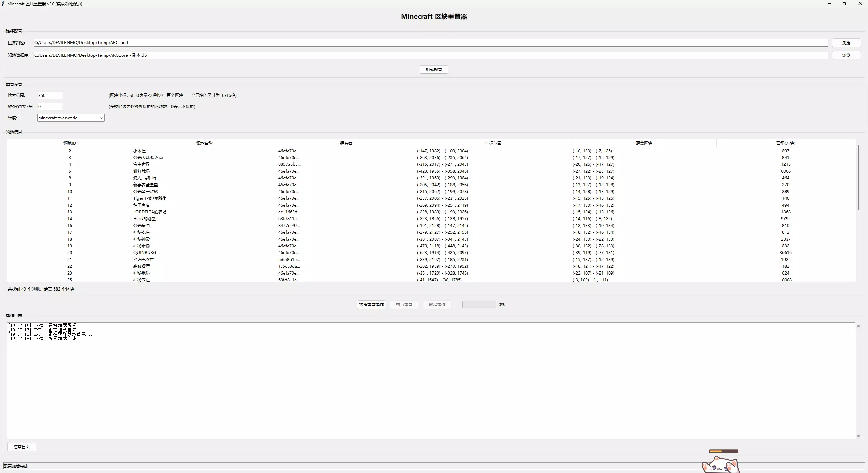Click the area value 36616
The width and height of the screenshot is (868, 473).
point(786,252)
